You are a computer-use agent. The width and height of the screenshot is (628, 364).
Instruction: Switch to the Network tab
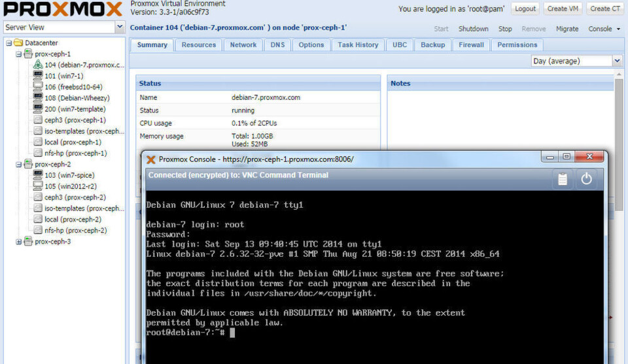tap(243, 45)
